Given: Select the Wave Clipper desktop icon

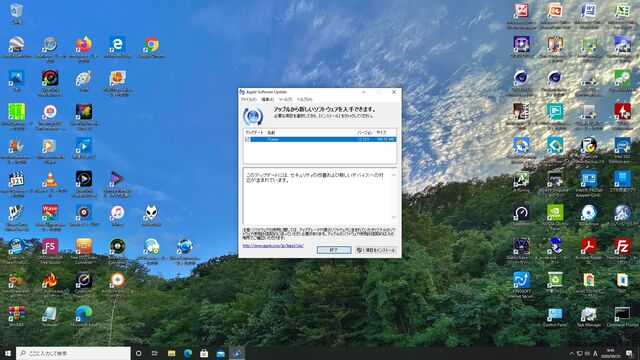Looking at the screenshot, I should pos(50,213).
